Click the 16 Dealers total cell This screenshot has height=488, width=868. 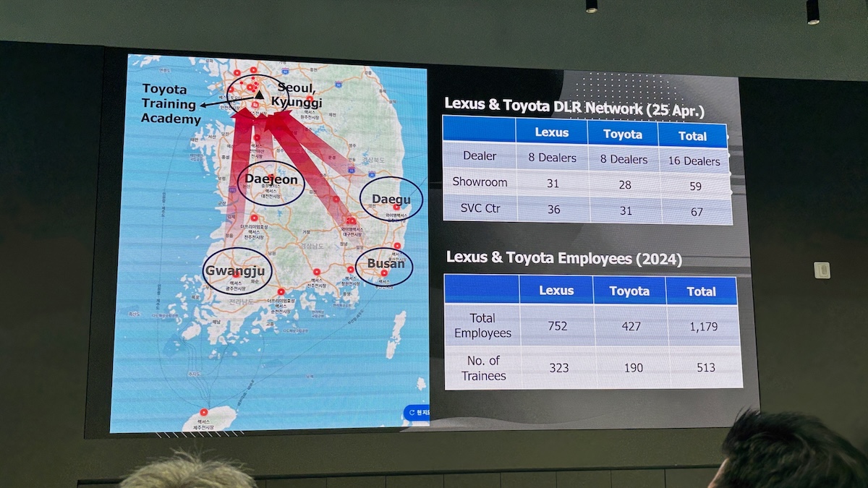click(693, 160)
